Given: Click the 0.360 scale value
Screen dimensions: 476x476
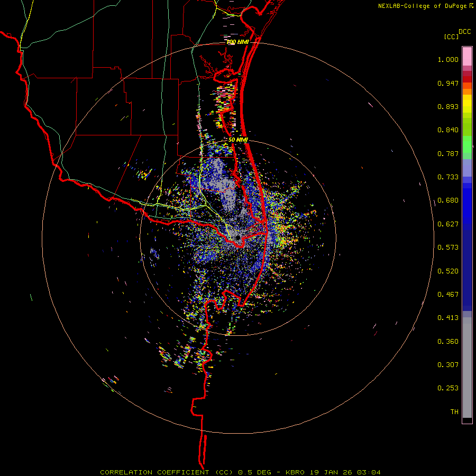Looking at the screenshot, I should [448, 342].
